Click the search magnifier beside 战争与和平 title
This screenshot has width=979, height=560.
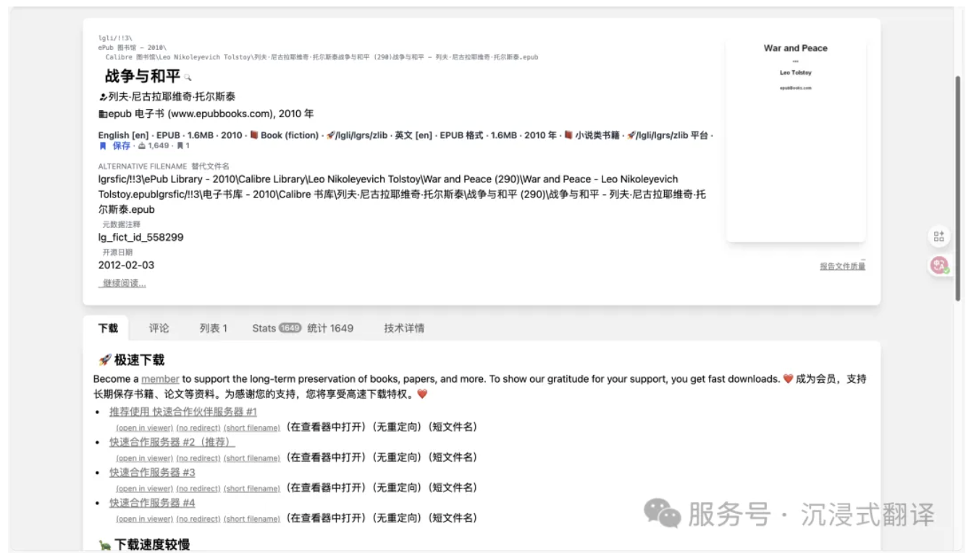pos(188,77)
